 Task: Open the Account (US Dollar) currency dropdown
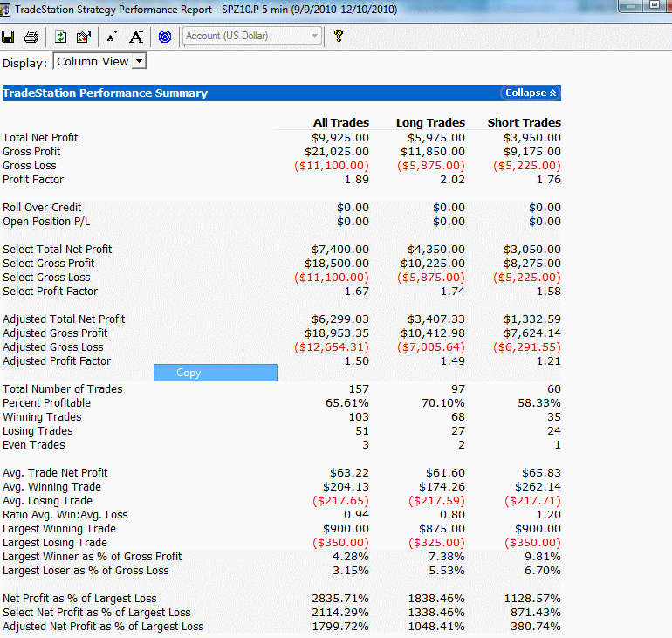pos(252,36)
